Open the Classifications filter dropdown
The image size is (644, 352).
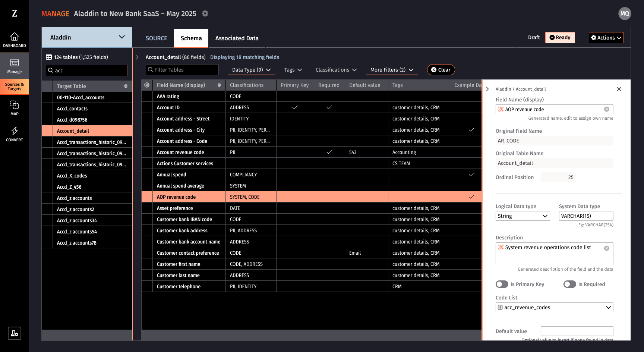[x=336, y=70]
